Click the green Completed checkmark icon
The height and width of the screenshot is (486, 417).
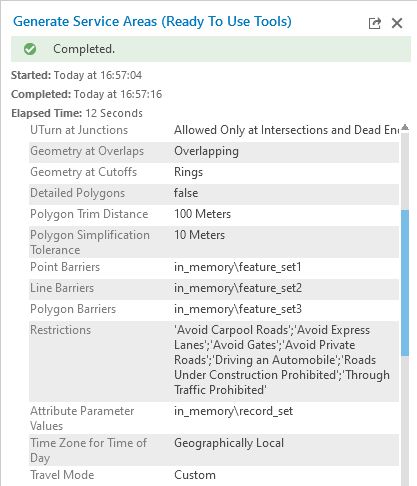coord(30,49)
